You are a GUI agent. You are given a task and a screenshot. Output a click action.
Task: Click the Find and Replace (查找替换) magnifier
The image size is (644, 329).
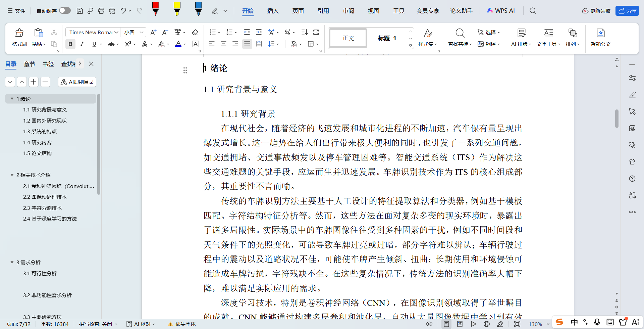coord(460,33)
